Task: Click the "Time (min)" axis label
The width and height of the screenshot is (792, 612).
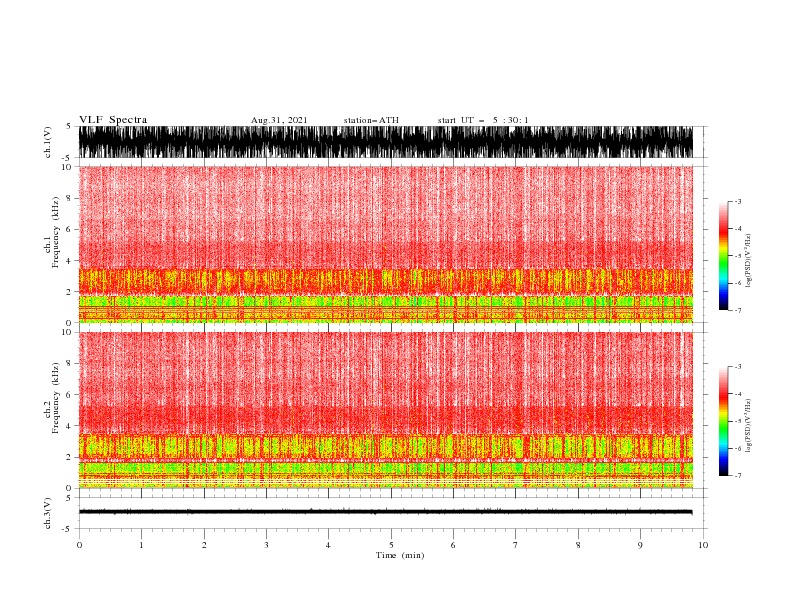Action: (400, 555)
